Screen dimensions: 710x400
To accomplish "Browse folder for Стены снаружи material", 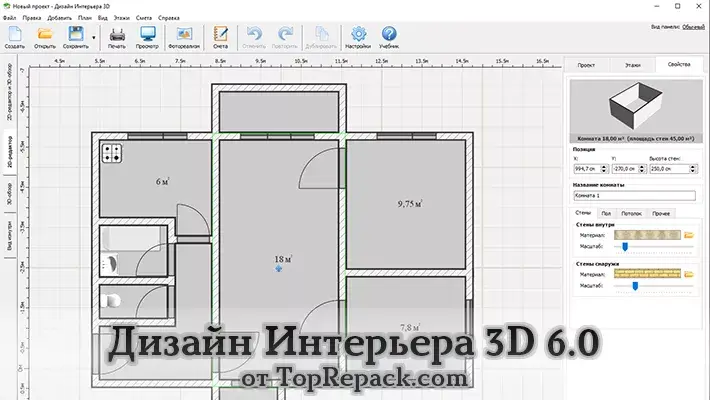I will 689,274.
